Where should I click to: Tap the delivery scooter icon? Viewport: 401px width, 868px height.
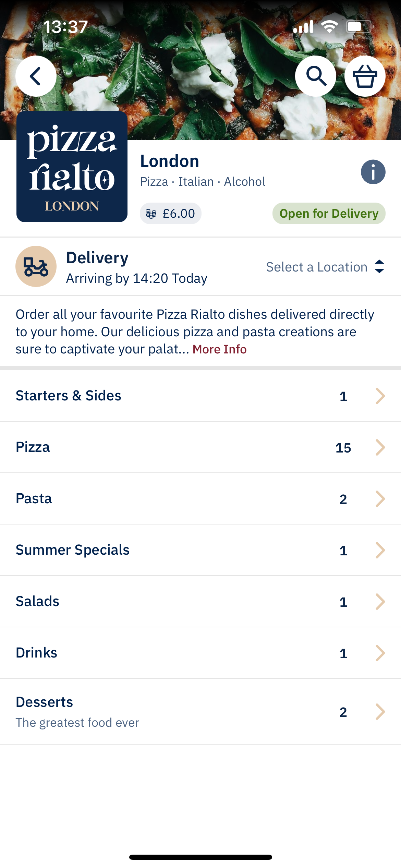(36, 266)
